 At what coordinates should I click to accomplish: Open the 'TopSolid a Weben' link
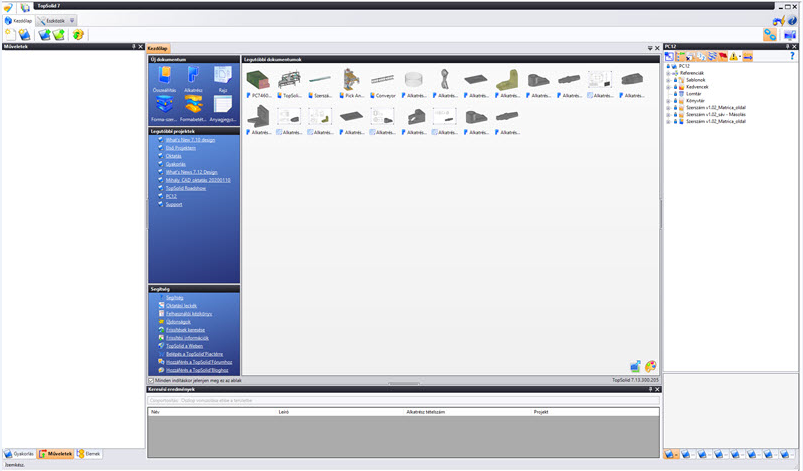coord(184,346)
